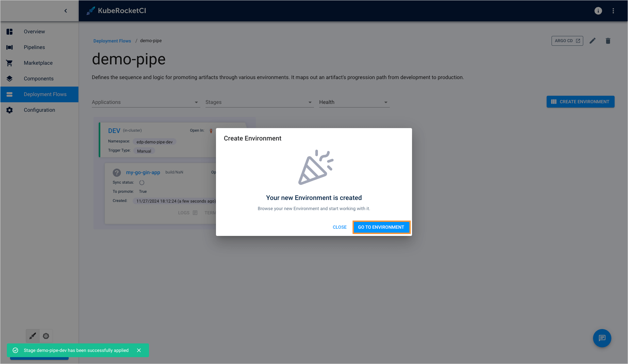
Task: Click the Configuration gear icon
Action: [x=9, y=110]
